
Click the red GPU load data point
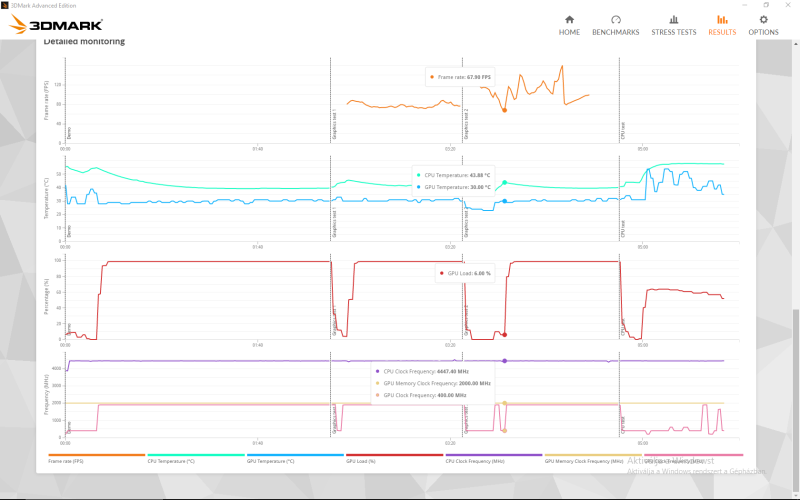pyautogui.click(x=504, y=335)
